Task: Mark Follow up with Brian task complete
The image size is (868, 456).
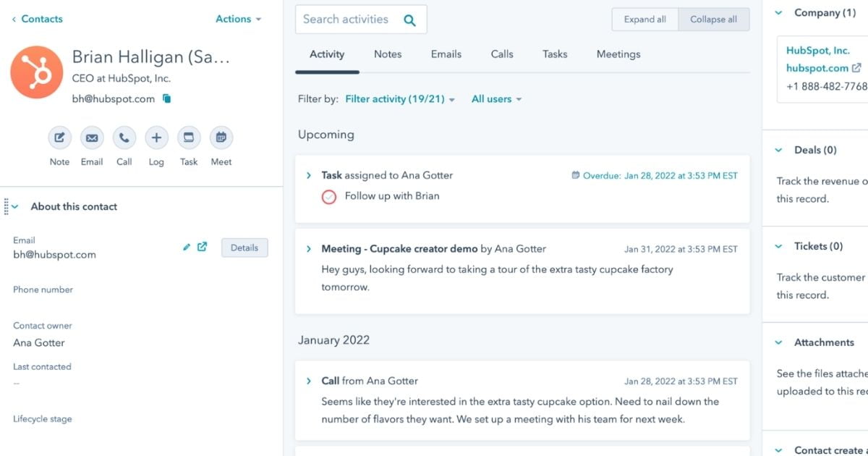Action: point(329,196)
